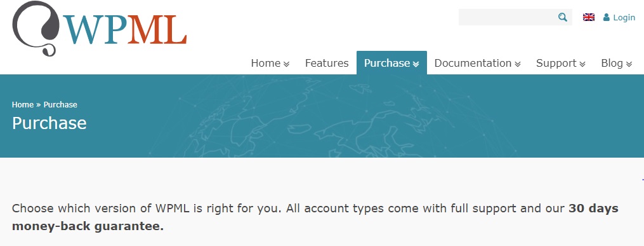This screenshot has height=246, width=644.
Task: Open language switcher via UK flag
Action: [x=589, y=17]
